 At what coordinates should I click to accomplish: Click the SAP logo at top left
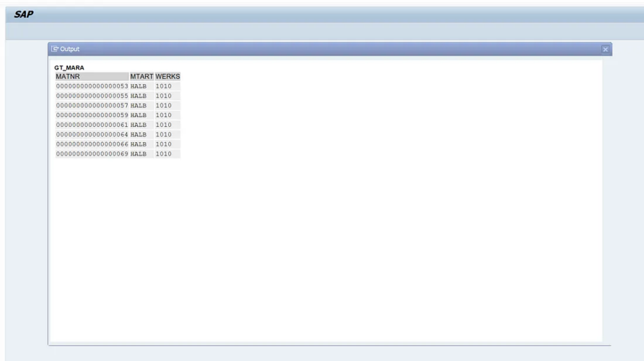coord(23,14)
